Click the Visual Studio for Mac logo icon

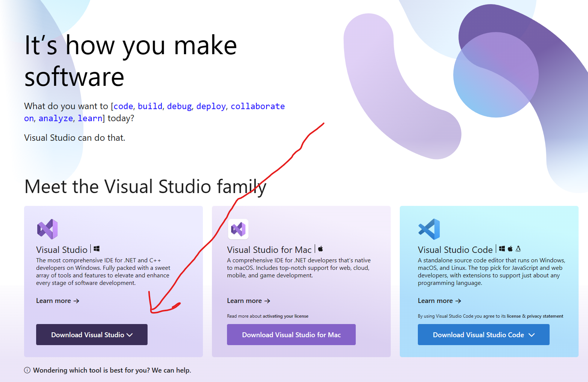[238, 229]
